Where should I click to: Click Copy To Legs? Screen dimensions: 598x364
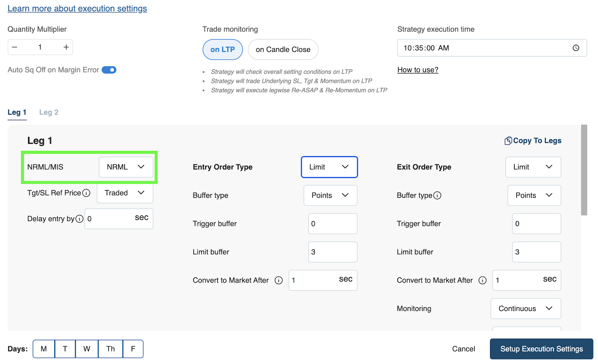pos(533,141)
